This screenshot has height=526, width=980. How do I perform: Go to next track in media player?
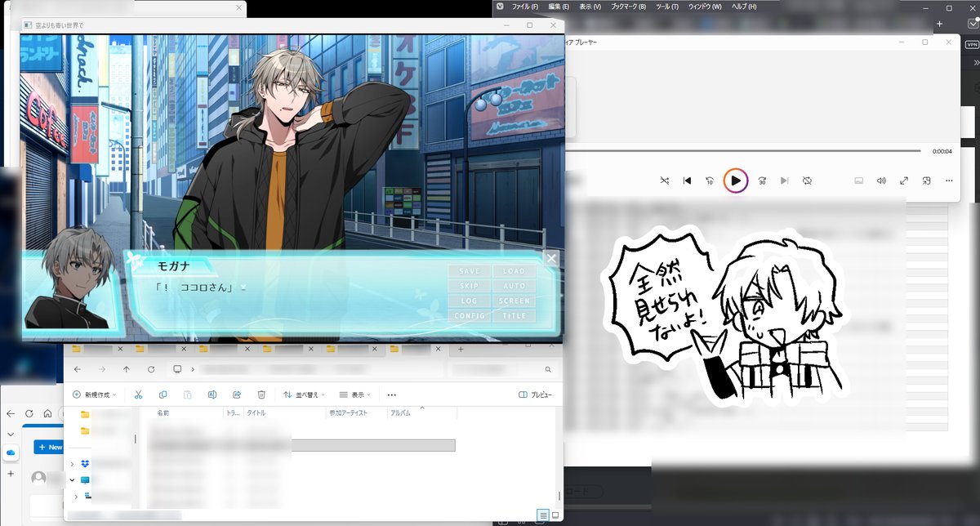(x=784, y=181)
